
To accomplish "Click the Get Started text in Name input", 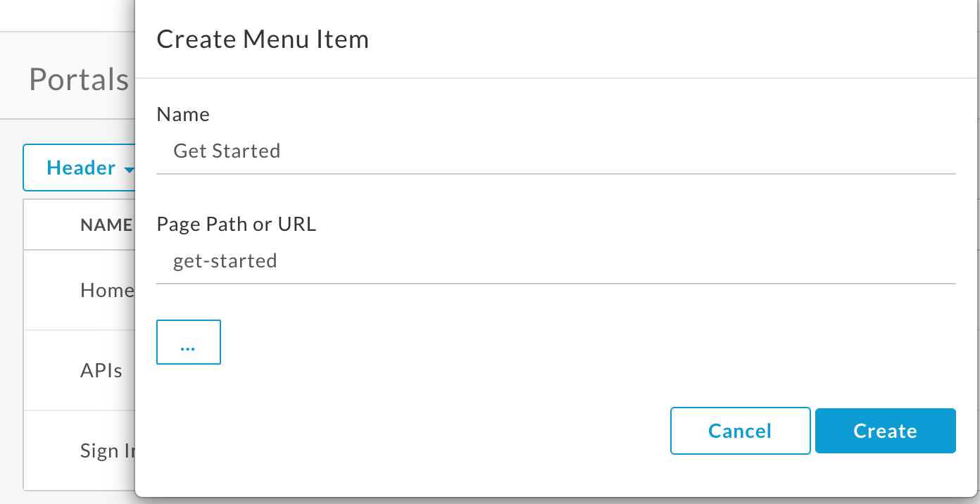I will 227,151.
